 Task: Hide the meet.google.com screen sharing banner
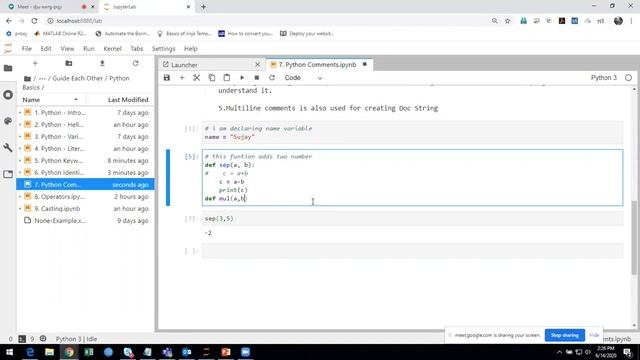pyautogui.click(x=594, y=335)
